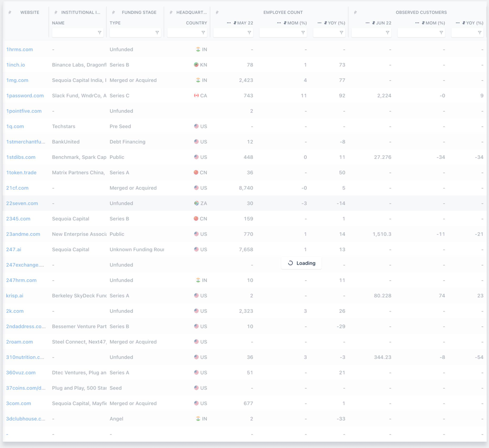Open the 1hrms.com website link
The height and width of the screenshot is (448, 489).
coord(19,50)
